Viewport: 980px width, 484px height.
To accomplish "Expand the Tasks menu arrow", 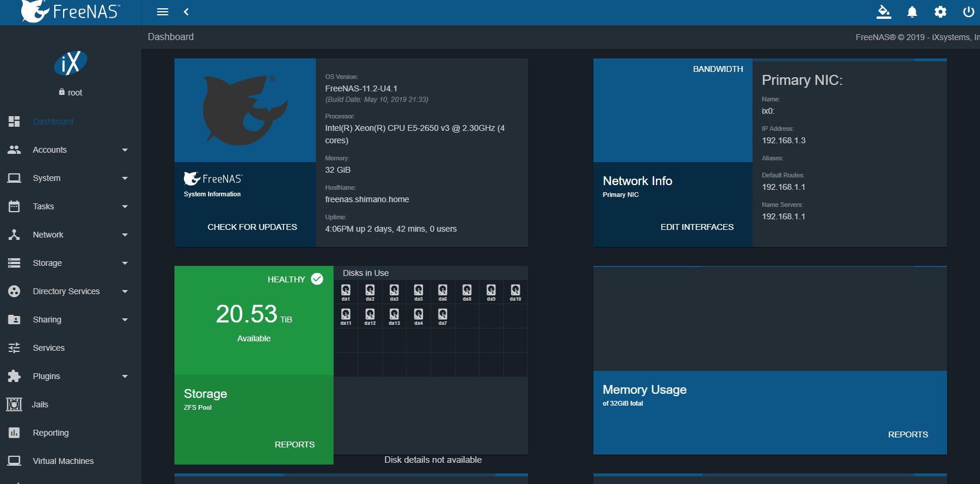I will pyautogui.click(x=125, y=207).
